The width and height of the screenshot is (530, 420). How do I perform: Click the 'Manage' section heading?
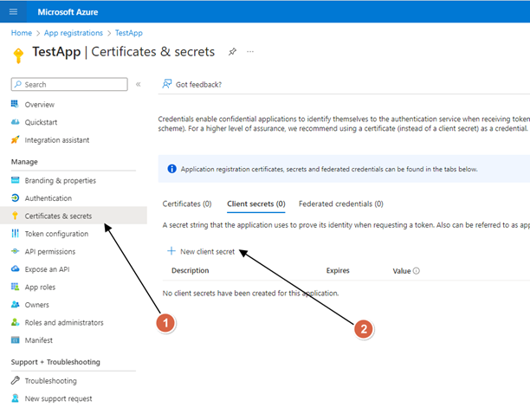(24, 162)
